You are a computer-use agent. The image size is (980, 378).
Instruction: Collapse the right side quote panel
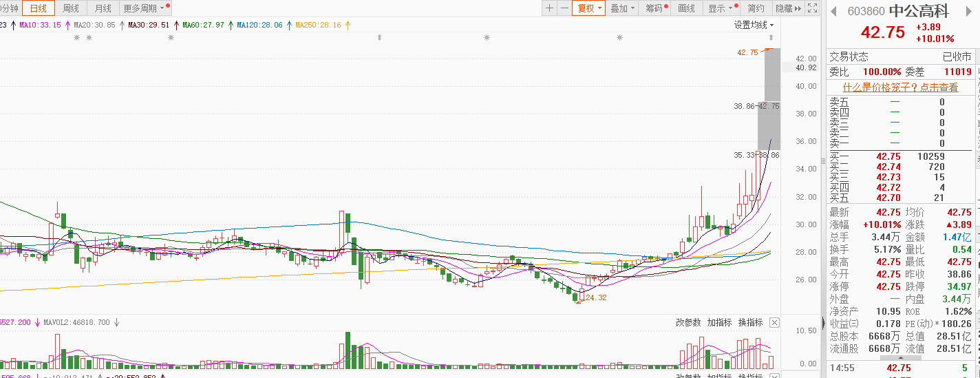823,324
